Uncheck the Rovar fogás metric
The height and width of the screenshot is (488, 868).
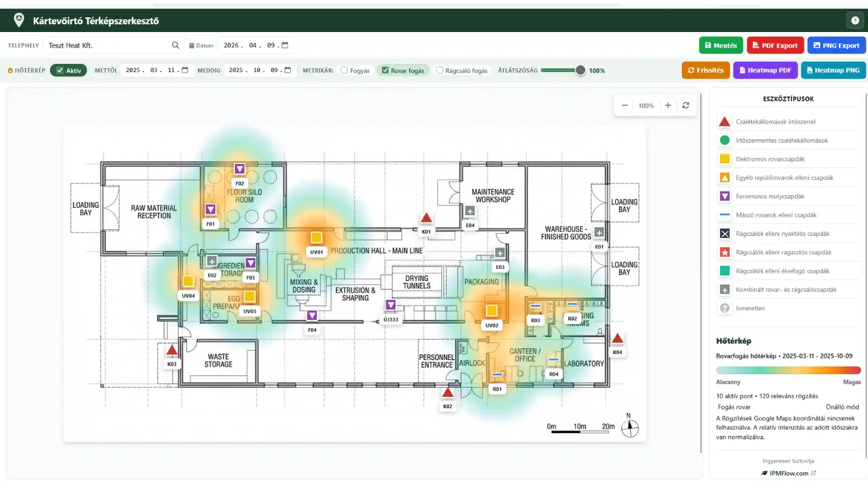pos(385,70)
